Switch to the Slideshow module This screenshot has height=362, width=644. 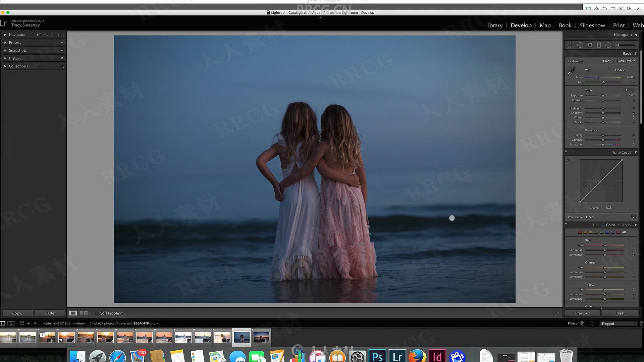[592, 25]
